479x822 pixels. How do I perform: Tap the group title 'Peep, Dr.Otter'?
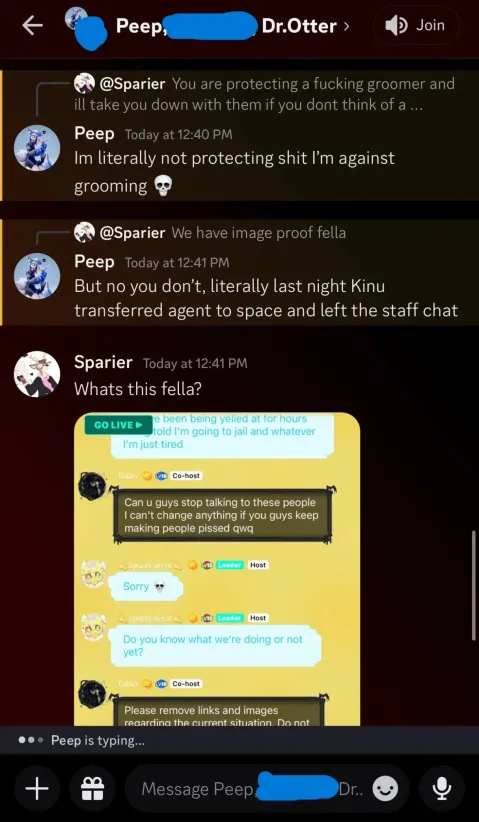point(226,25)
